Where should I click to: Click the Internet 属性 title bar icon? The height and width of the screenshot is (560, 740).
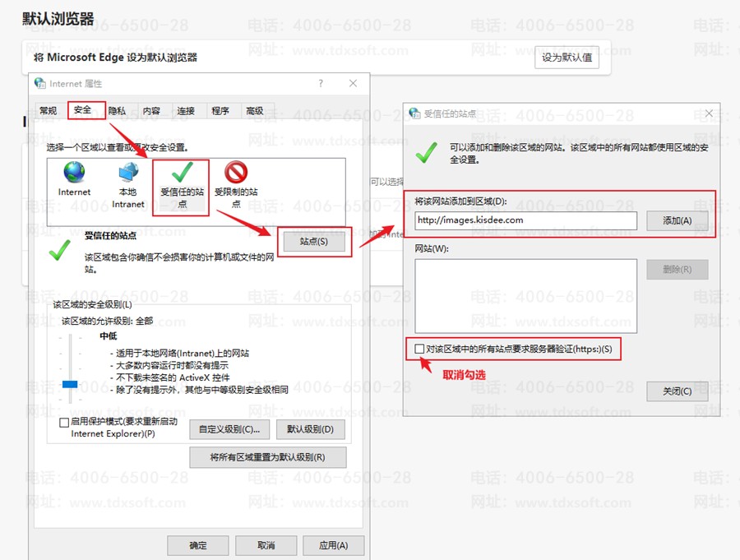(x=40, y=84)
